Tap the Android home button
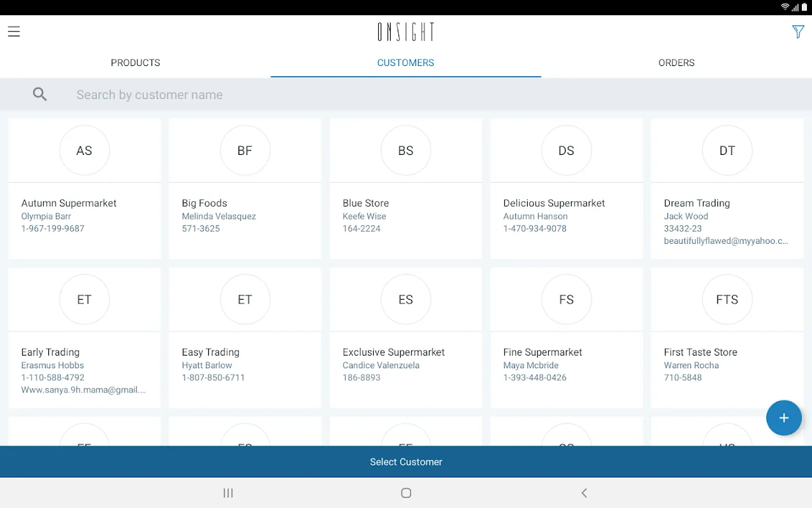 click(x=406, y=493)
